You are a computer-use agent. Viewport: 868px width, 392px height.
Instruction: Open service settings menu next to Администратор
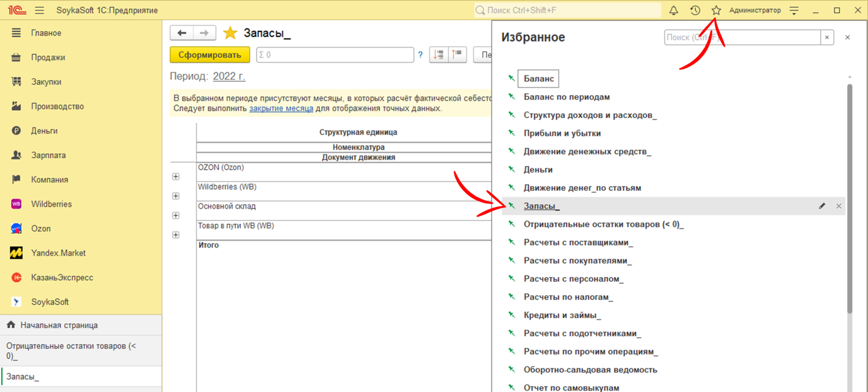click(x=794, y=10)
